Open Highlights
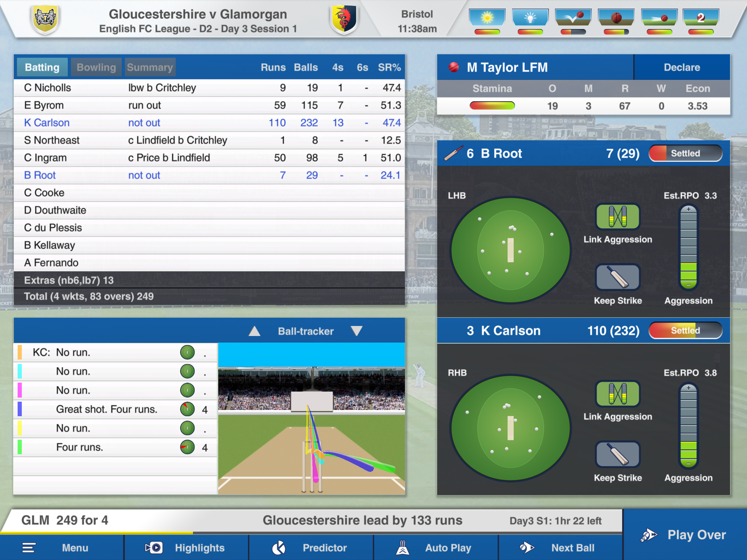 pyautogui.click(x=186, y=547)
